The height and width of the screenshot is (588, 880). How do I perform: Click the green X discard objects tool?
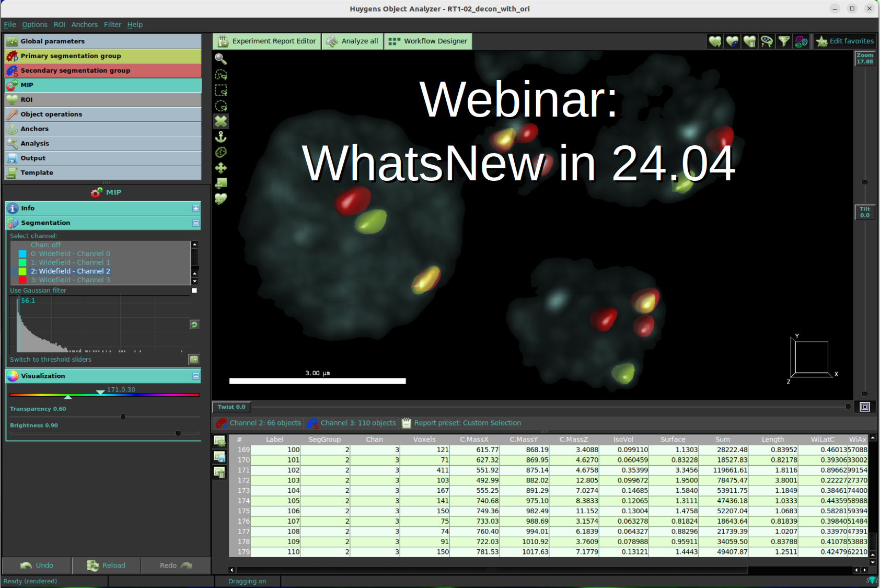(221, 121)
